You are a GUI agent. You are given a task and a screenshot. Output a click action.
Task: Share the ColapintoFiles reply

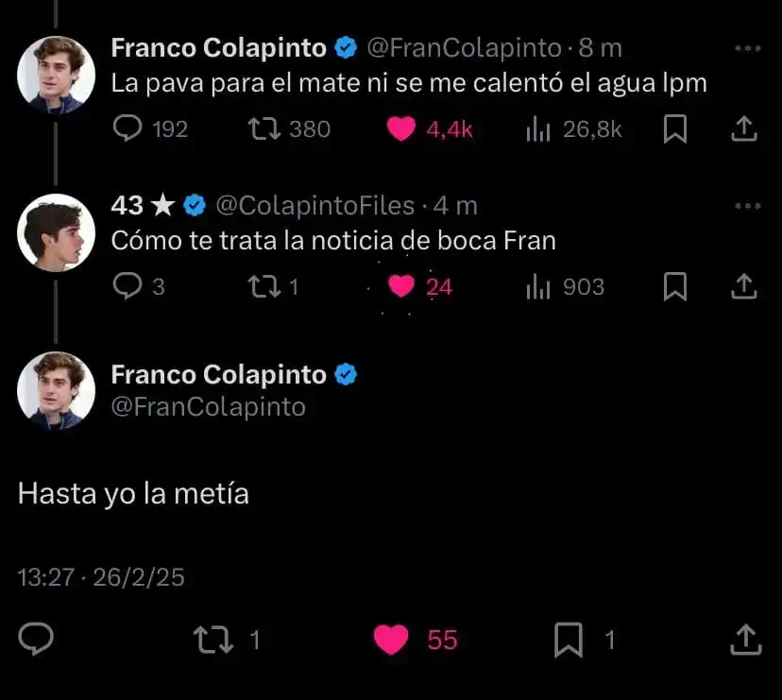pos(745,285)
